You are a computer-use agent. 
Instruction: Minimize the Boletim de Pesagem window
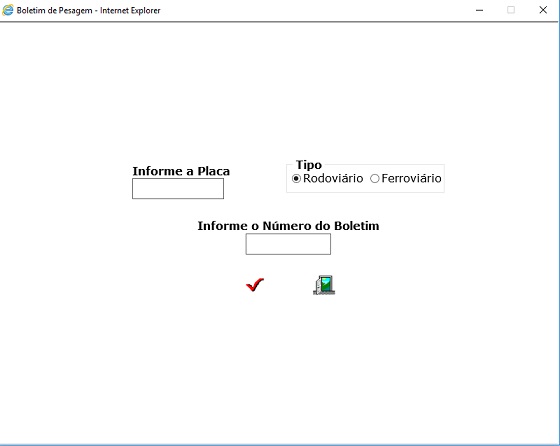pos(479,10)
